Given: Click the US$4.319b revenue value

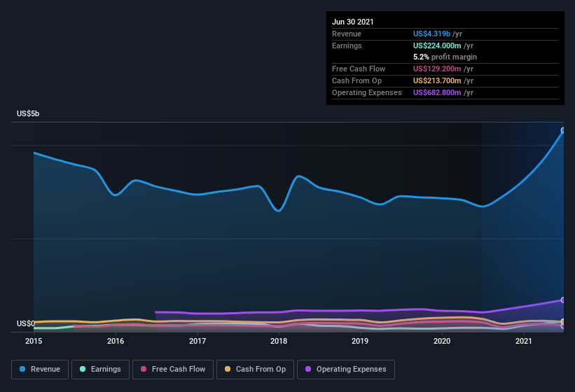Looking at the screenshot, I should [x=431, y=34].
